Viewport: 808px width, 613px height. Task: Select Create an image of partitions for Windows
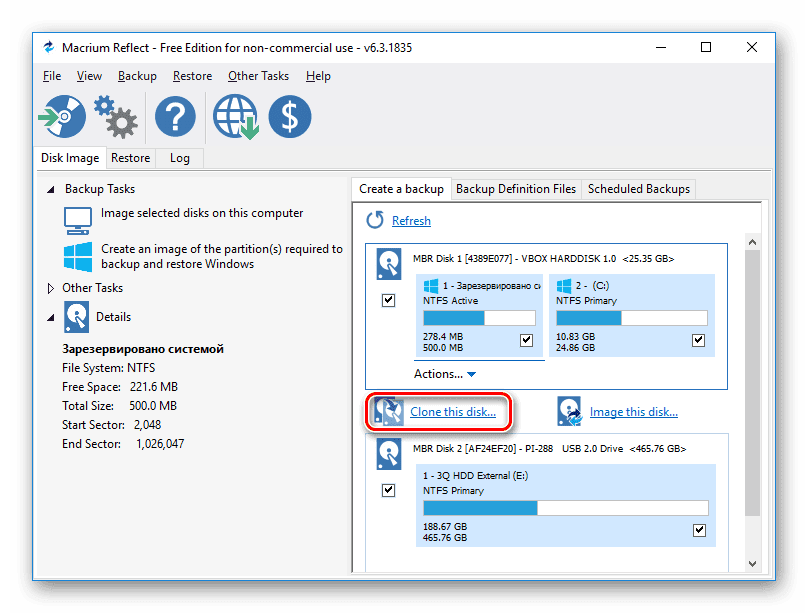(x=222, y=257)
